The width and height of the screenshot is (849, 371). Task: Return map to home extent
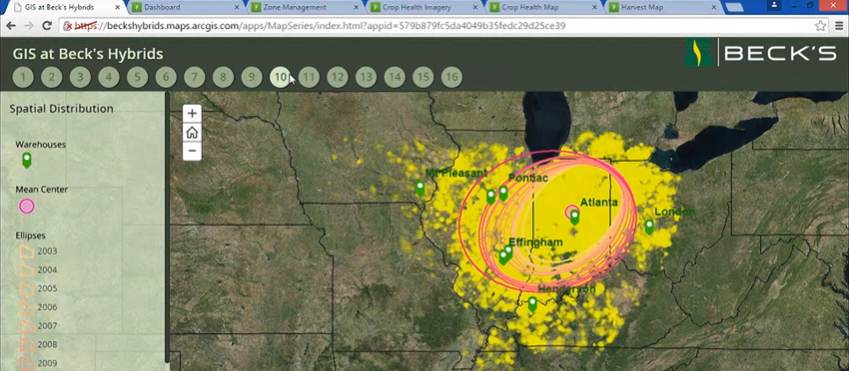tap(192, 132)
